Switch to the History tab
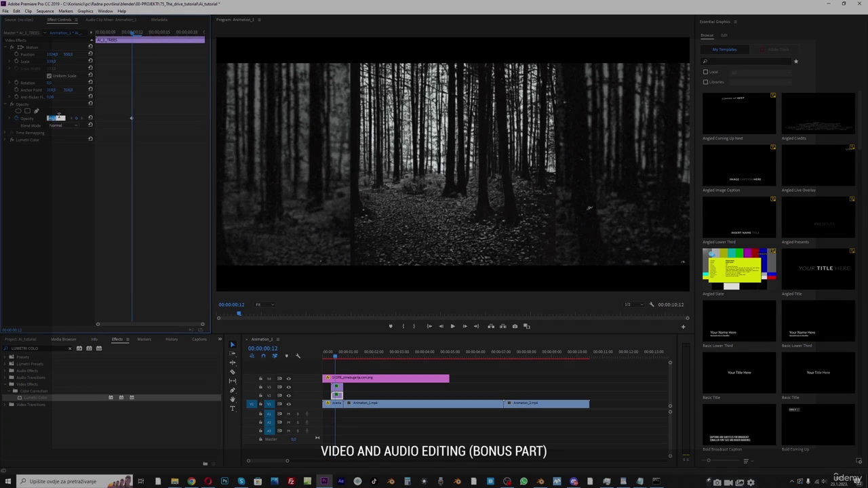868x488 pixels. (x=172, y=339)
